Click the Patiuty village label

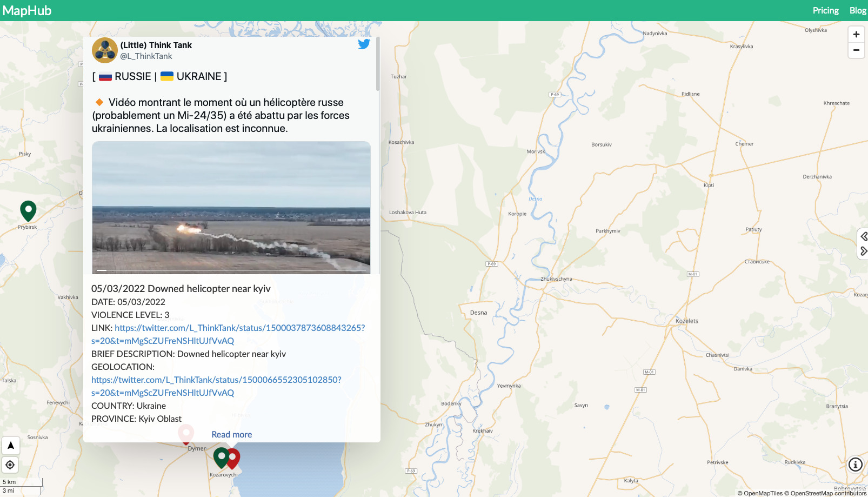pos(753,229)
